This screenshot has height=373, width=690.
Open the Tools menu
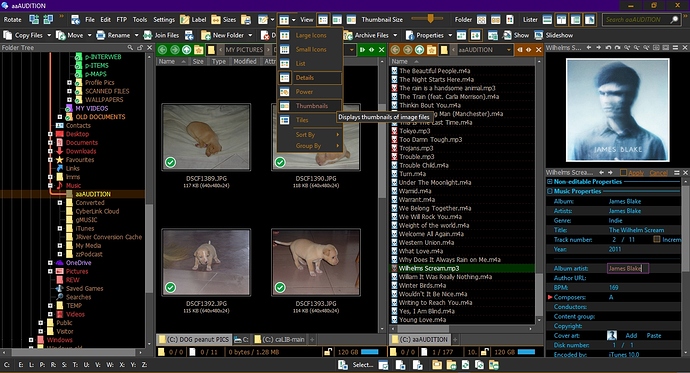pos(140,19)
